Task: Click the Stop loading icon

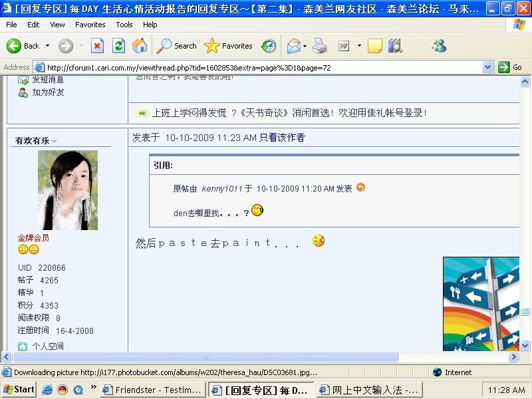Action: pyautogui.click(x=97, y=46)
